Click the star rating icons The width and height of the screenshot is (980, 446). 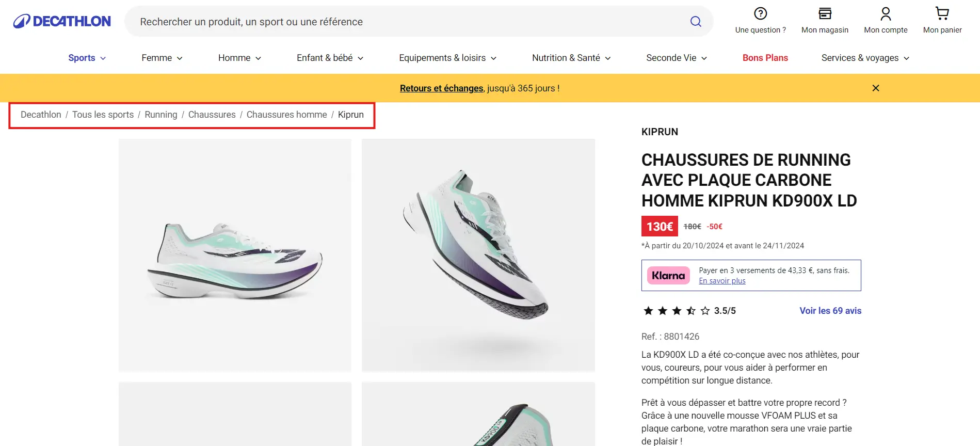click(x=677, y=311)
